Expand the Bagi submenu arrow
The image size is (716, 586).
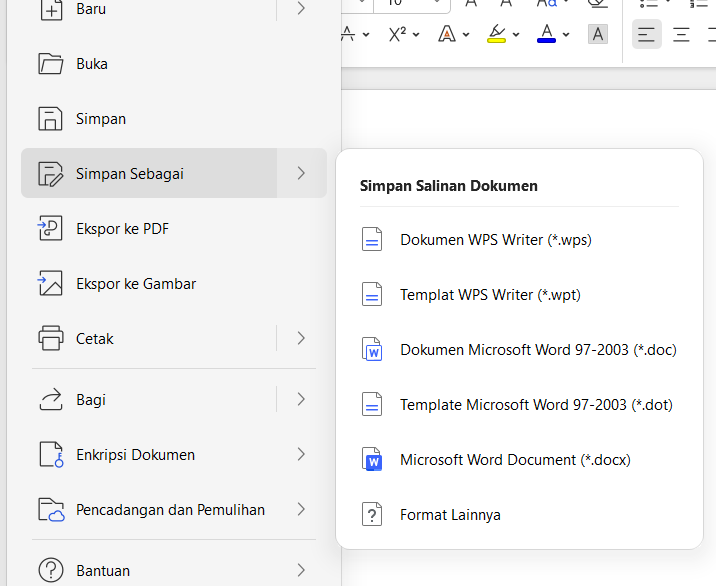pyautogui.click(x=301, y=400)
